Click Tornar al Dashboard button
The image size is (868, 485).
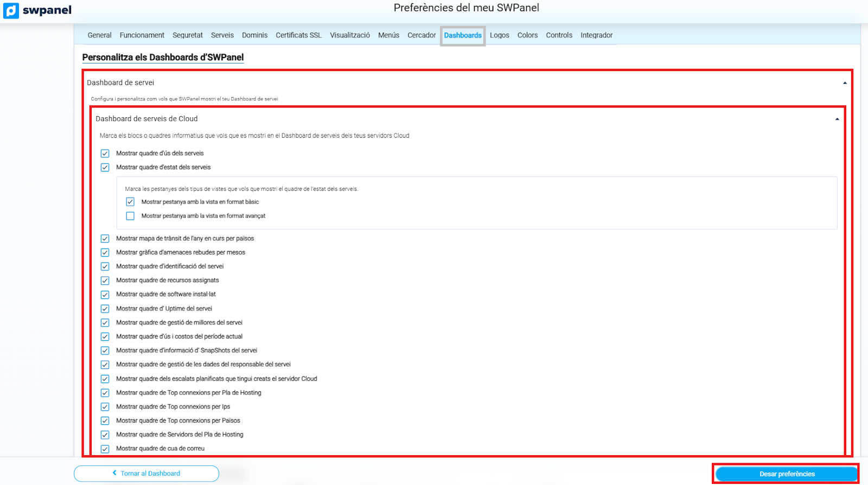146,474
